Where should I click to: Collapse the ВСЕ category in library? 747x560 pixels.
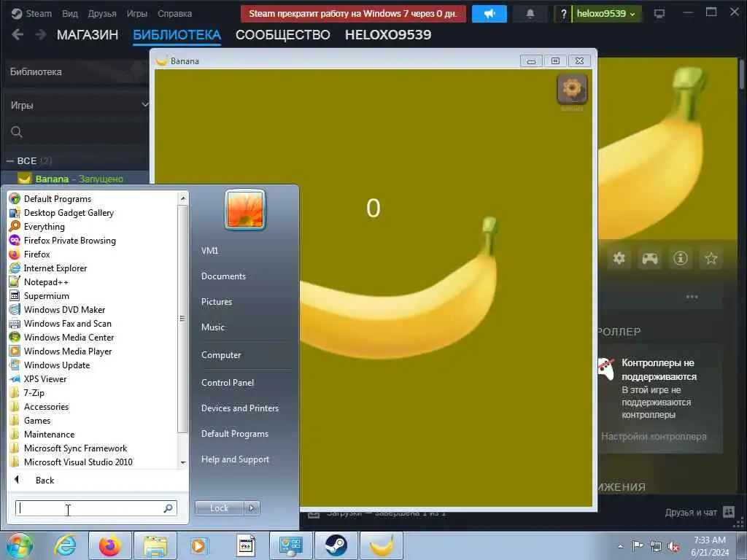9,161
